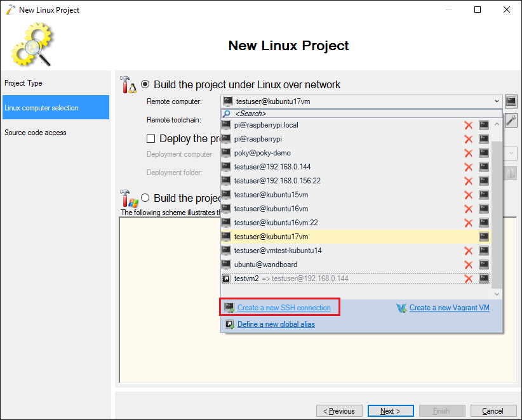Delete the pi@raspberrypi connection
The width and height of the screenshot is (522, 420).
pos(469,140)
